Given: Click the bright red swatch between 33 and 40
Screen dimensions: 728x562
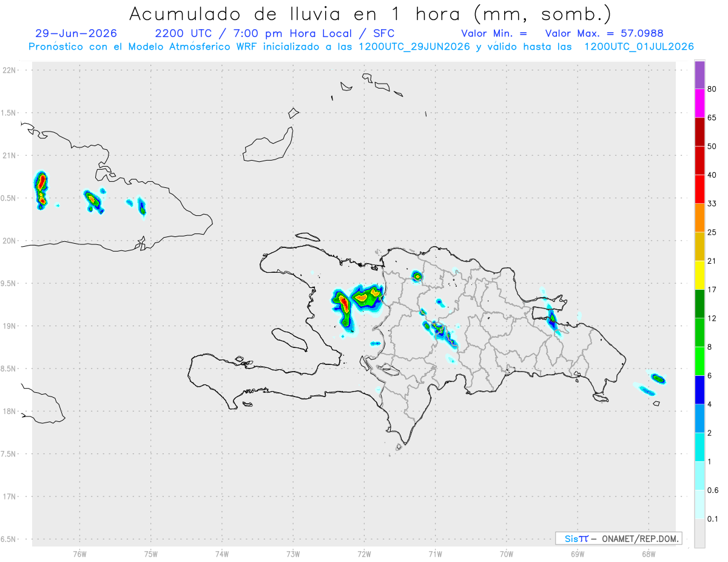Looking at the screenshot, I should (699, 189).
